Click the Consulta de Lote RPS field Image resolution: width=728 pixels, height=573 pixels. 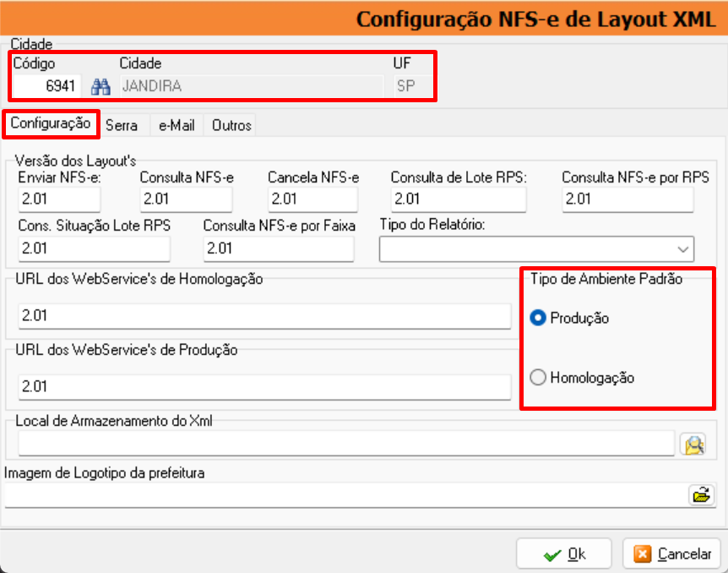pos(459,199)
